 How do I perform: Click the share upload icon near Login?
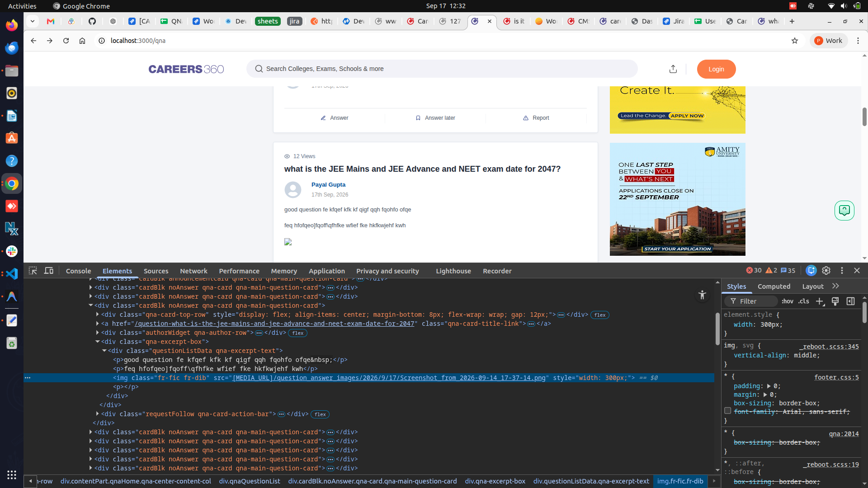673,69
